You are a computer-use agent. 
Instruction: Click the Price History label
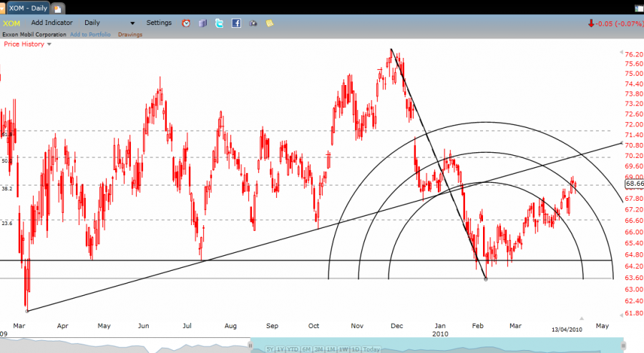(24, 44)
